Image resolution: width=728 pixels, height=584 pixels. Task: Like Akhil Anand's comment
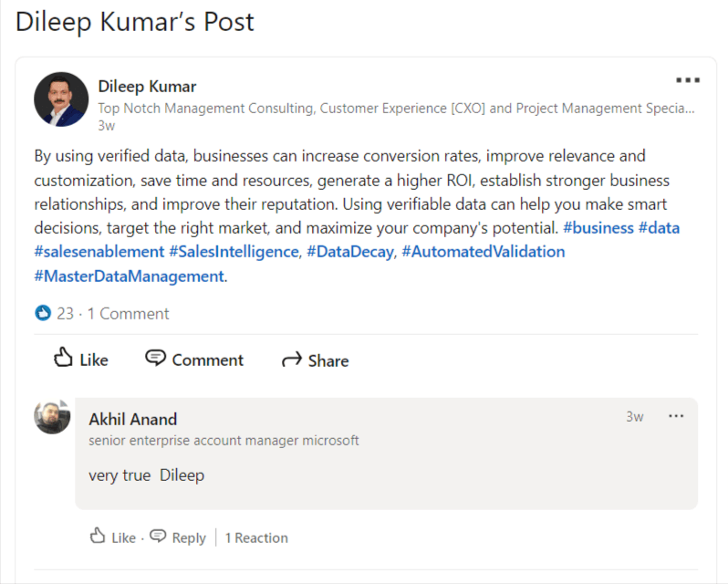click(112, 537)
